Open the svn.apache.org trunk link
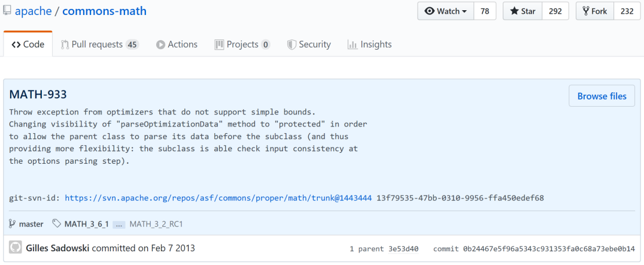This screenshot has height=265, width=644. point(218,198)
